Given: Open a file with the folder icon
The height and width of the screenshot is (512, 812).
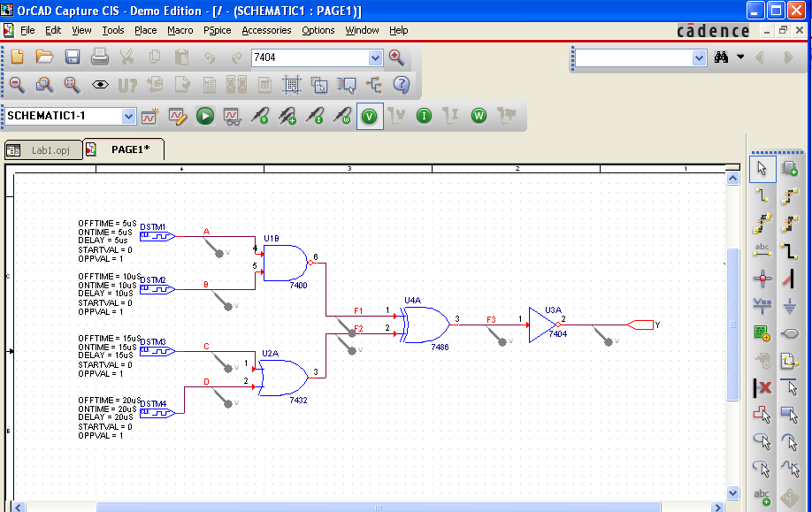Looking at the screenshot, I should (x=44, y=57).
